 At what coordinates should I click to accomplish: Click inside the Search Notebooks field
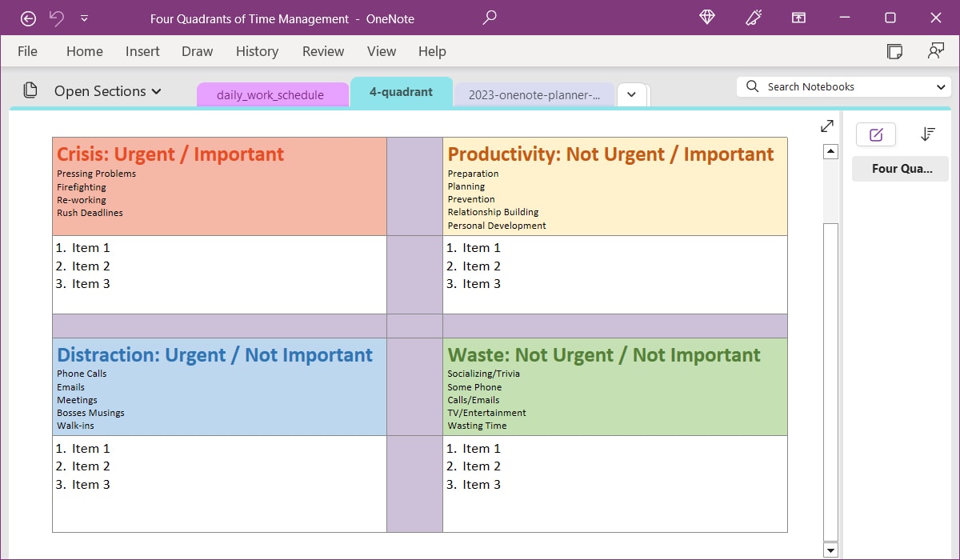click(832, 86)
